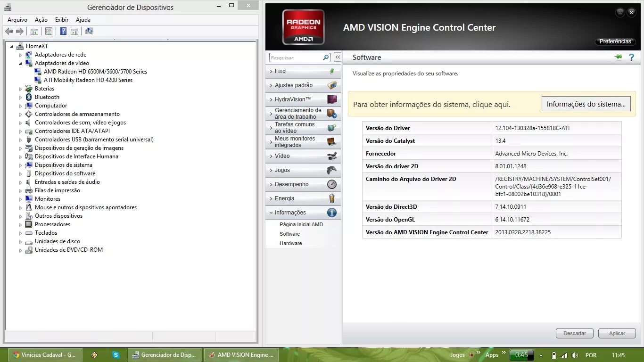Viewport: 644px width, 362px height.
Task: Switch to Gerenciador de Dispositivos taskbar button
Action: pos(165,355)
